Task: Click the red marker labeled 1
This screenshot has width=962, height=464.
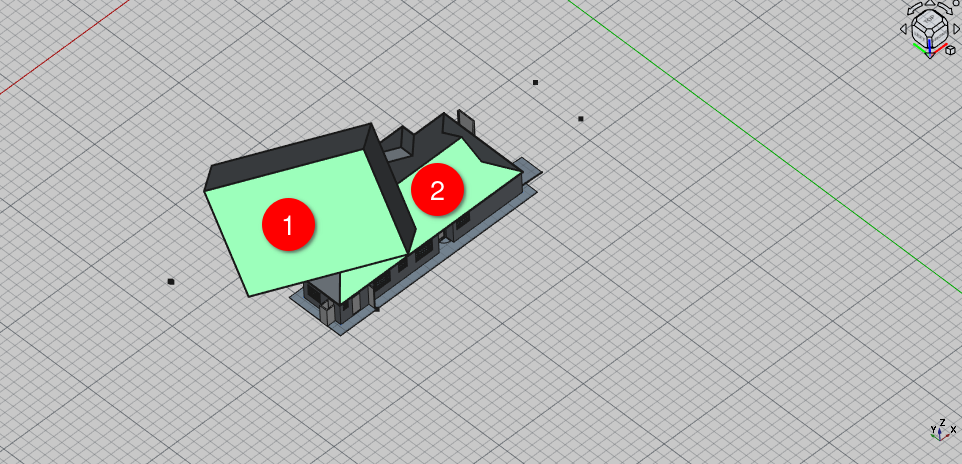Action: coord(288,225)
